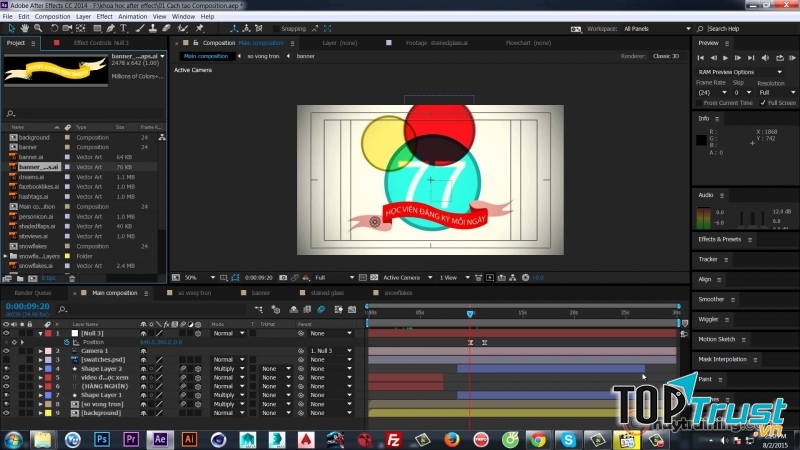Select the Zoom magnifier tool

point(37,29)
